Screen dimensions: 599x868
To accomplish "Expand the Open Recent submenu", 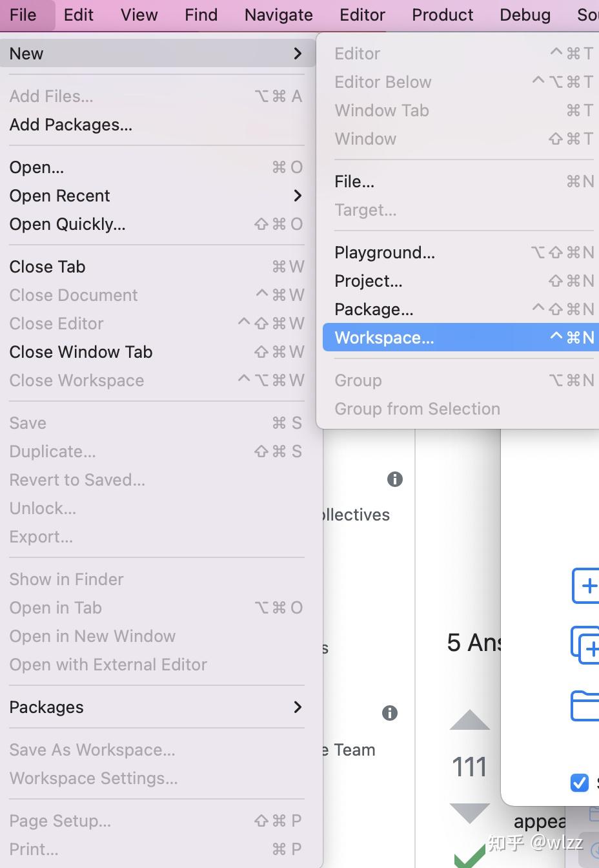I will (298, 196).
